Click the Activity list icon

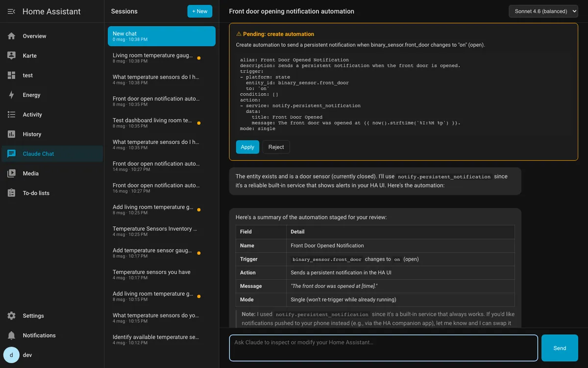click(12, 114)
